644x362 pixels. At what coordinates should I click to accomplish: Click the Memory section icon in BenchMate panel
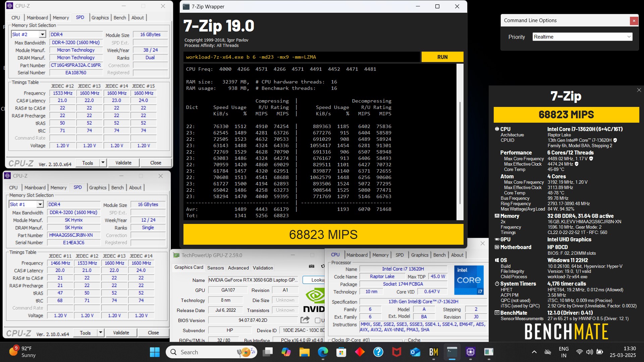(x=497, y=216)
